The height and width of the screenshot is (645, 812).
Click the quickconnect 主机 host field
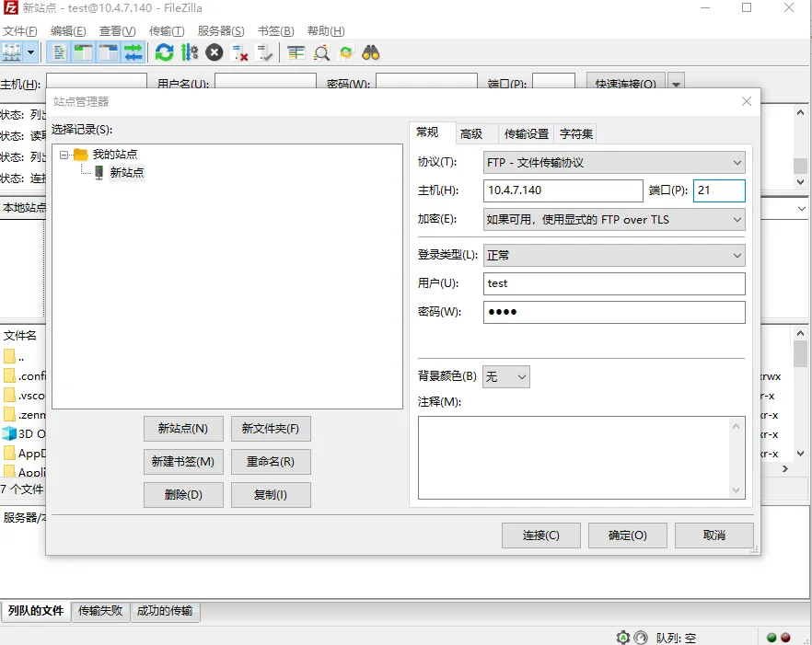coord(97,83)
